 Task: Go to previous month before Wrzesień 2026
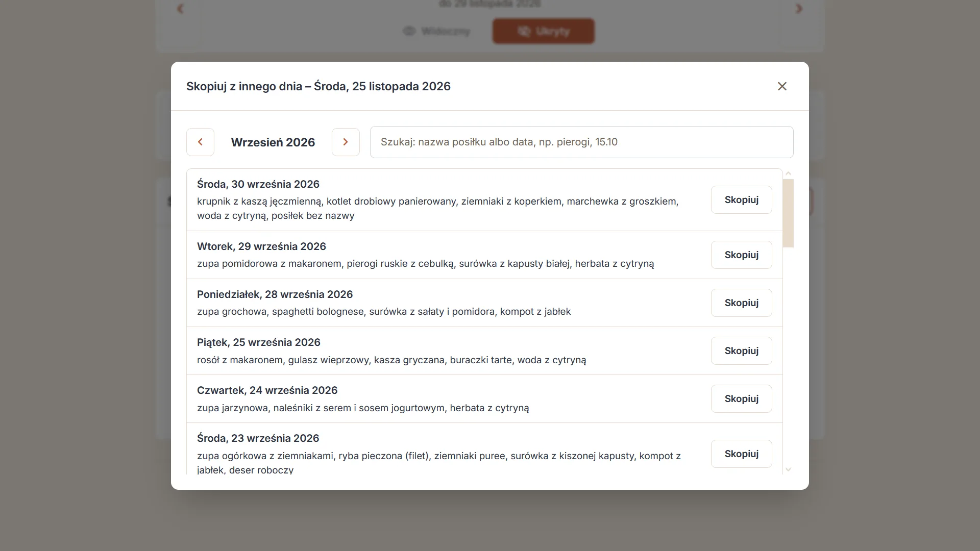pos(200,142)
